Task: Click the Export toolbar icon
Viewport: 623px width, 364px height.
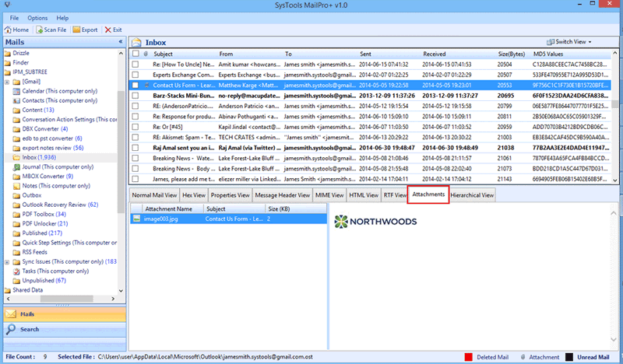Action: pos(76,30)
